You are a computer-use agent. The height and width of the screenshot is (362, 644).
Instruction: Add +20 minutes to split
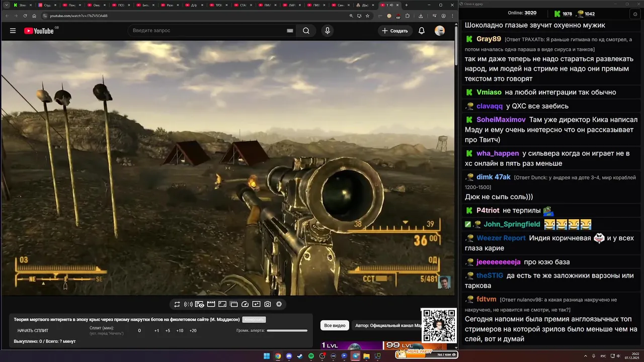tap(193, 331)
